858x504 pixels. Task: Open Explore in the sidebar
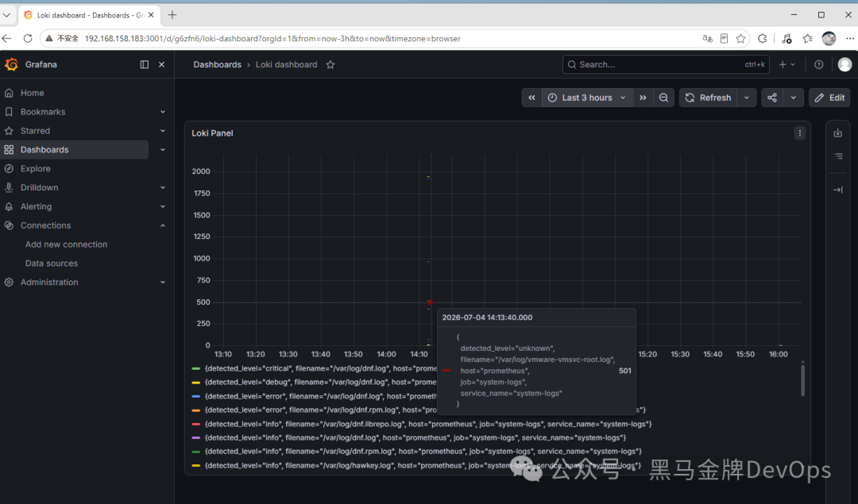click(x=36, y=168)
